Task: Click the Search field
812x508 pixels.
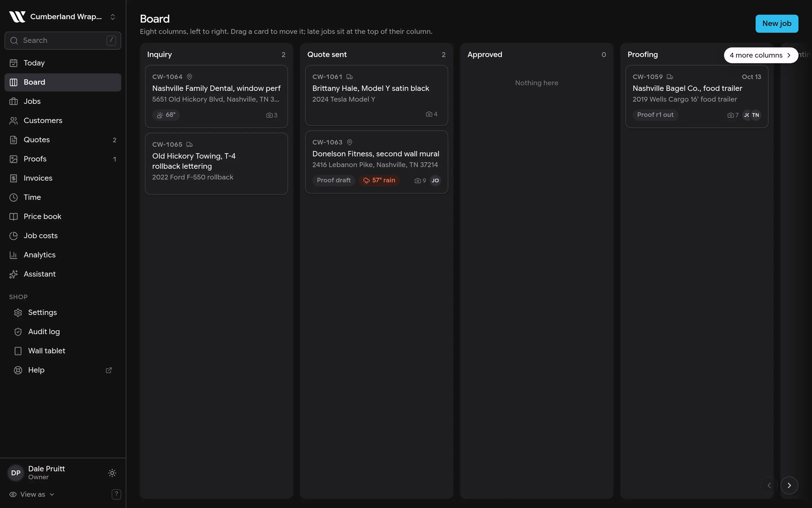Action: tap(63, 41)
